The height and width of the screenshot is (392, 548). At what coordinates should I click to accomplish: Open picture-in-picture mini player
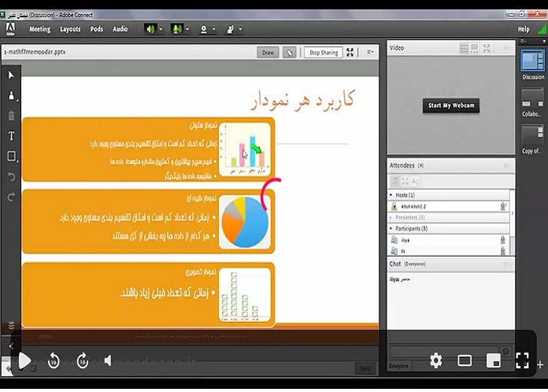click(x=493, y=361)
